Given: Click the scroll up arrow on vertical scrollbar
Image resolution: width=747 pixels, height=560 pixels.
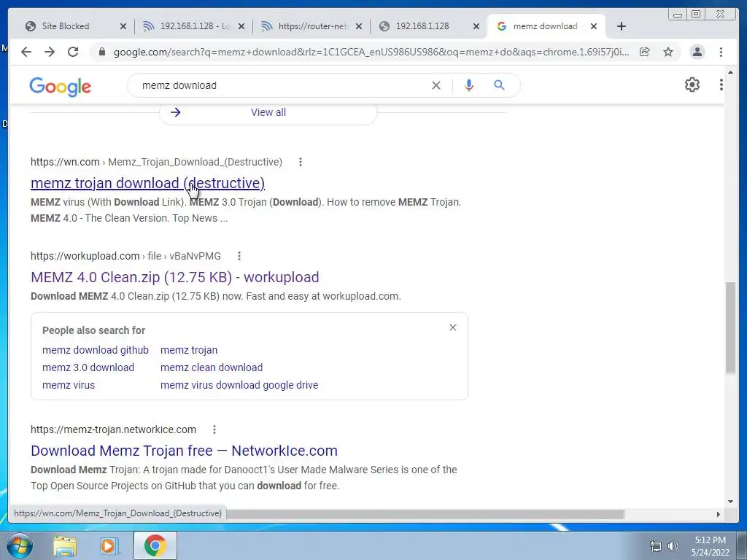Looking at the screenshot, I should pyautogui.click(x=730, y=72).
